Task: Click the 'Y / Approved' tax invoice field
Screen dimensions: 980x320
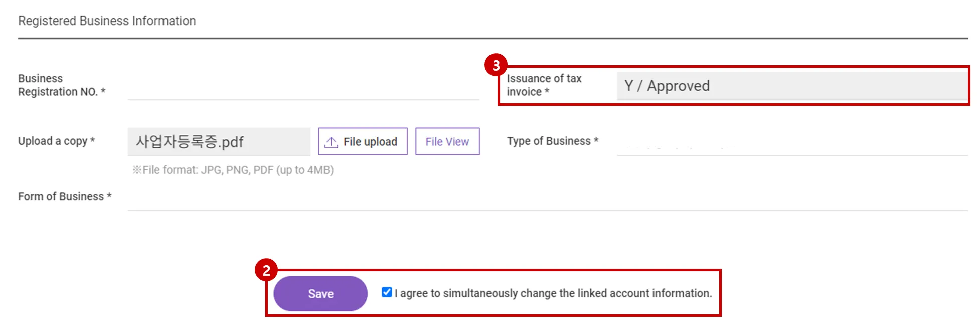Action: [791, 86]
